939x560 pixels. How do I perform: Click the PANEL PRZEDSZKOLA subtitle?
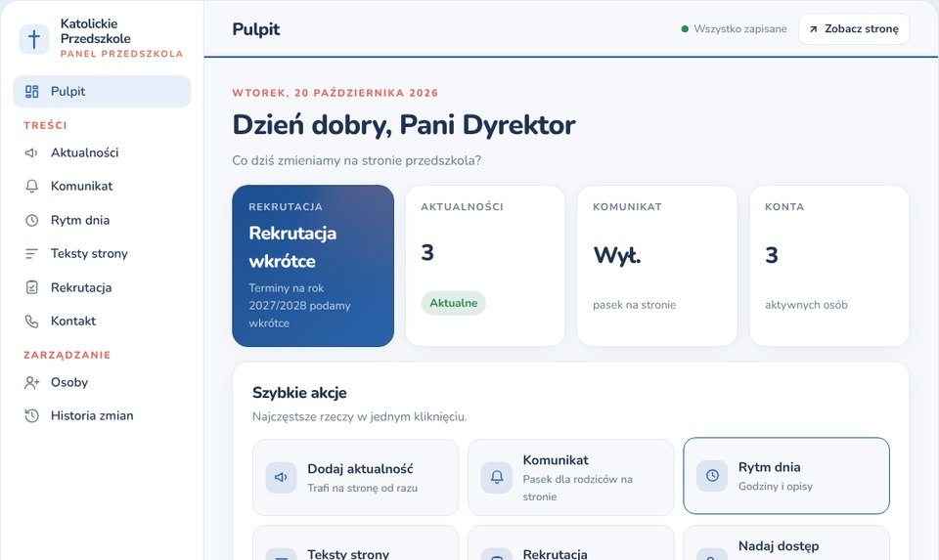pyautogui.click(x=121, y=54)
